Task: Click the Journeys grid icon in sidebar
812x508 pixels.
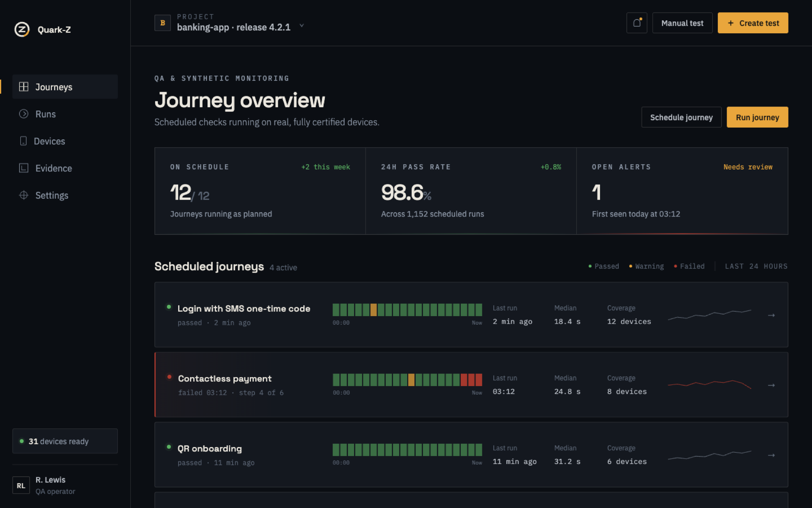Action: point(24,87)
